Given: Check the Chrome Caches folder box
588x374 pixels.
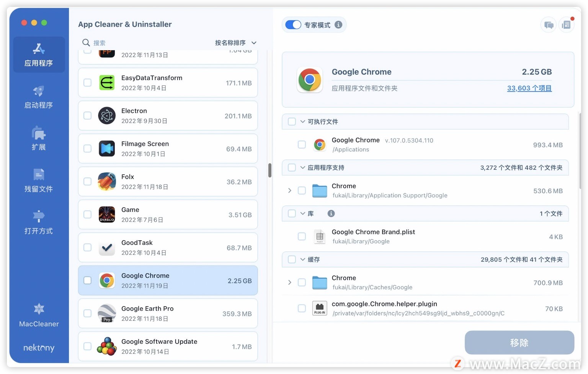Looking at the screenshot, I should [x=302, y=282].
